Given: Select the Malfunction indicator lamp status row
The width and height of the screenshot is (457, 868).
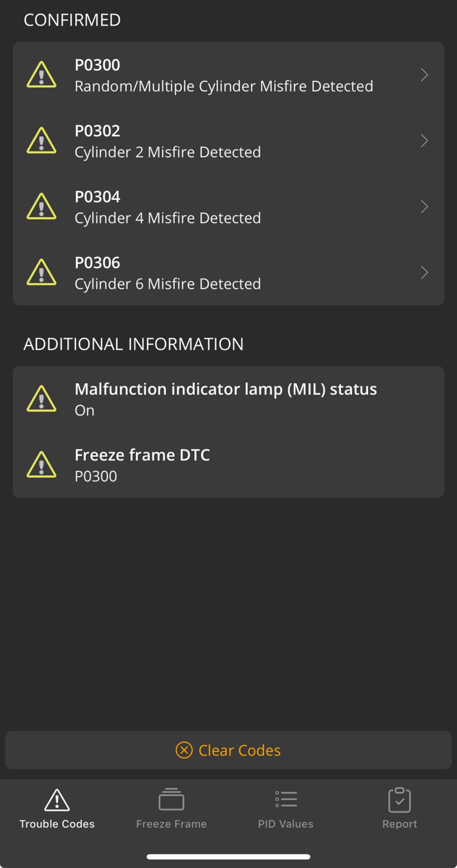Looking at the screenshot, I should [228, 399].
